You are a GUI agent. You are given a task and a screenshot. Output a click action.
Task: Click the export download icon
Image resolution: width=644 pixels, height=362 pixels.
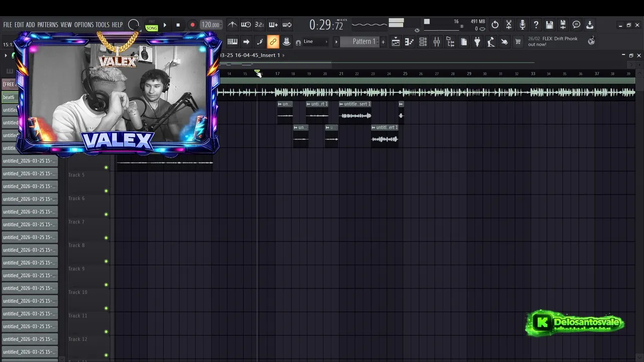pyautogui.click(x=590, y=25)
